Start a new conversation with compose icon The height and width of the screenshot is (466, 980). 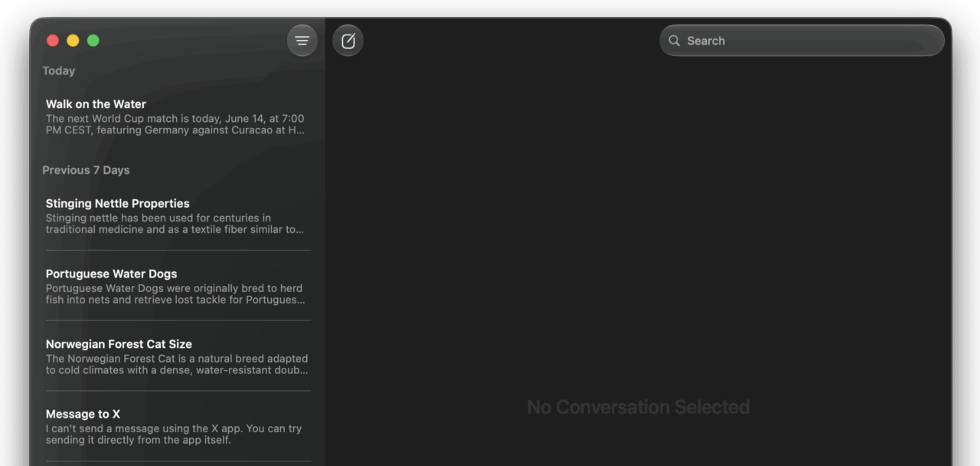(x=348, y=41)
